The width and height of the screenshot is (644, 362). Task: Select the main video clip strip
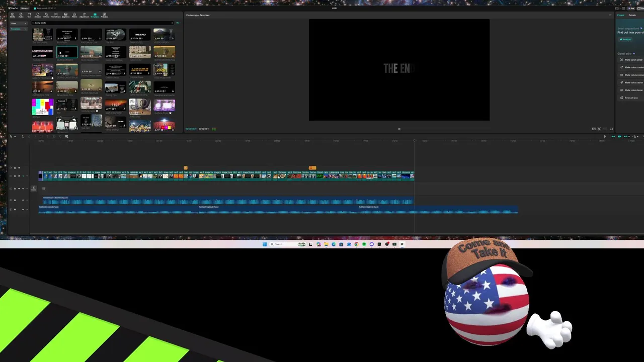[x=226, y=175]
